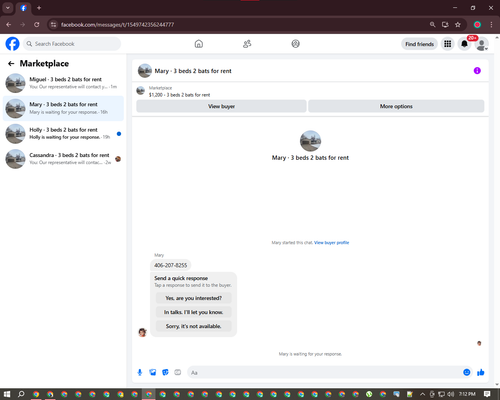Open Miguel's 3 beds 2 bats conversation
The width and height of the screenshot is (500, 400).
[x=63, y=83]
